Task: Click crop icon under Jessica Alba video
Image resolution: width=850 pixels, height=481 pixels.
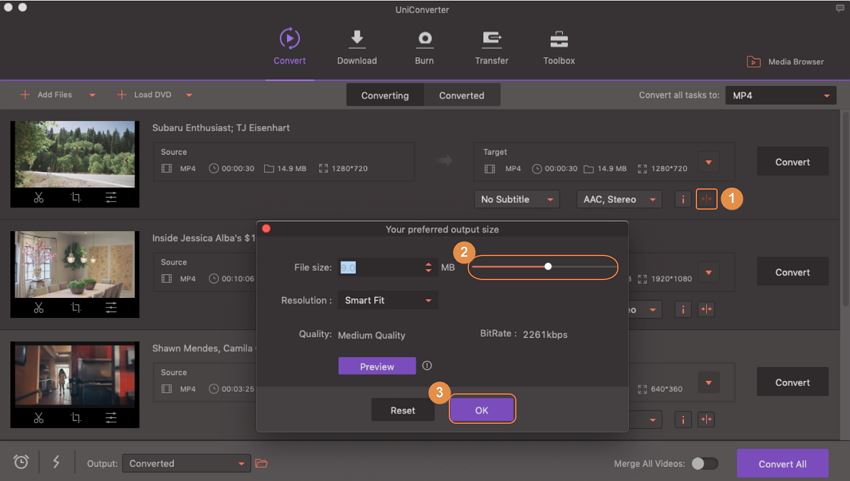Action: point(76,308)
